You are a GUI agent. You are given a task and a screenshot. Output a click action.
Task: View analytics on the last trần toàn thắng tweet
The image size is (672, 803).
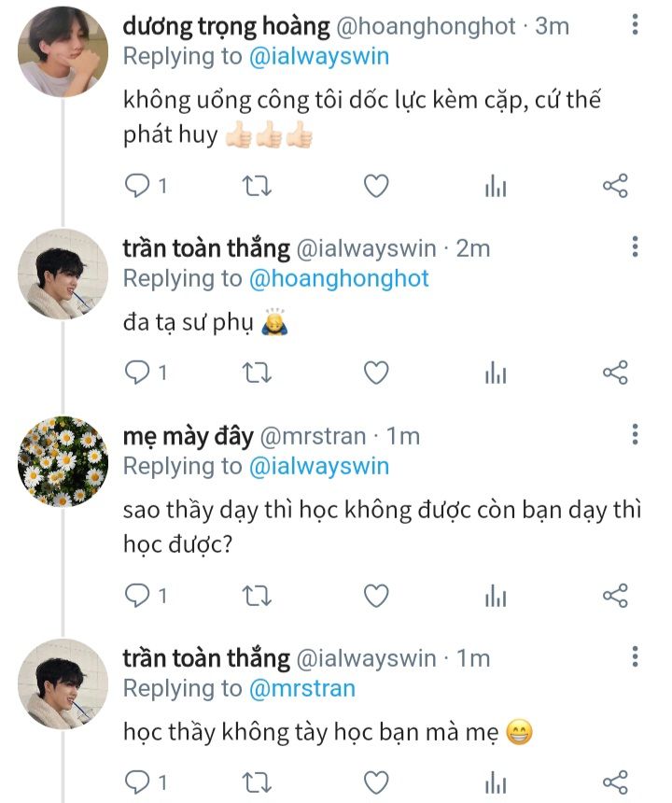(x=496, y=781)
